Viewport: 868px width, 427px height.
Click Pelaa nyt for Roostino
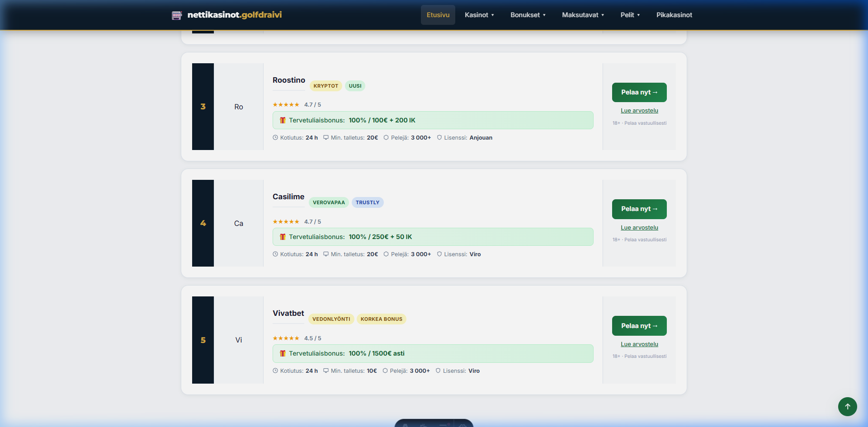click(639, 92)
